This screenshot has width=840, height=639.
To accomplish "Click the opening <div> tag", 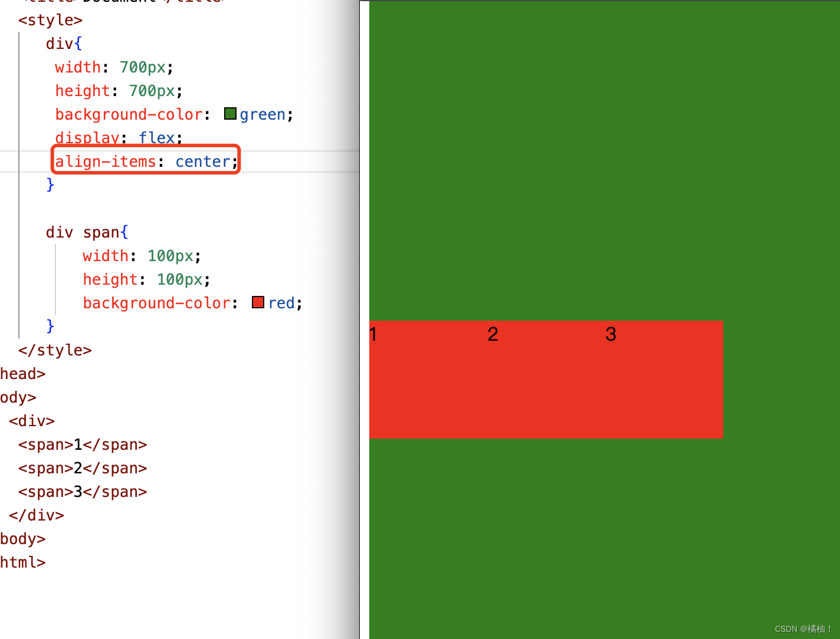I will click(32, 421).
